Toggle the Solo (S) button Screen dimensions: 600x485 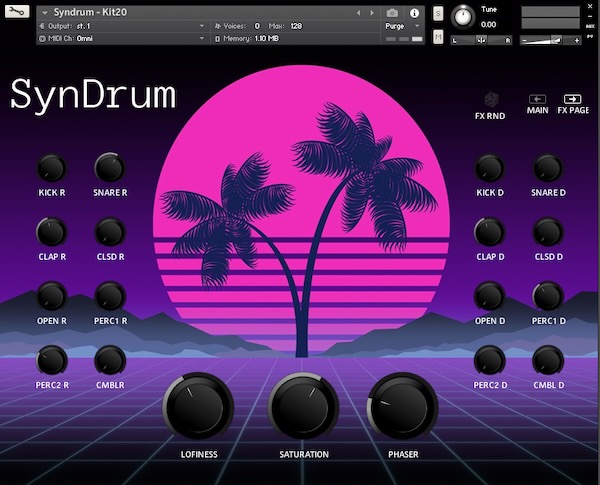[x=438, y=13]
